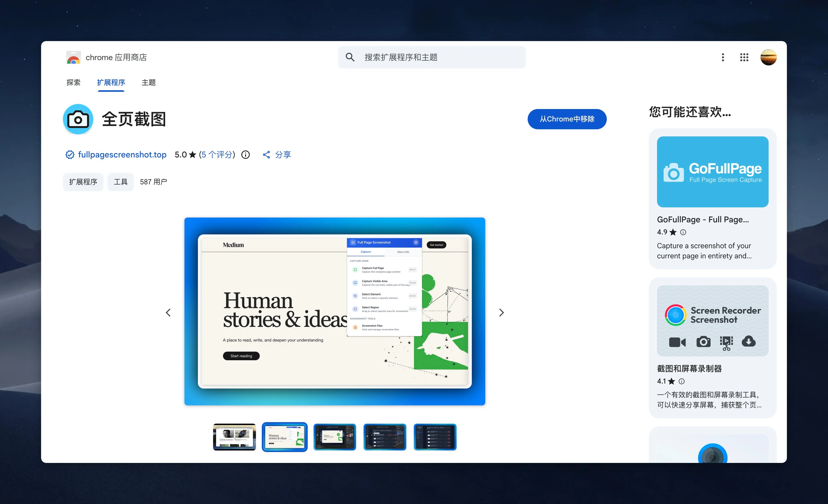
Task: Open the 分享 share icon
Action: coord(266,154)
